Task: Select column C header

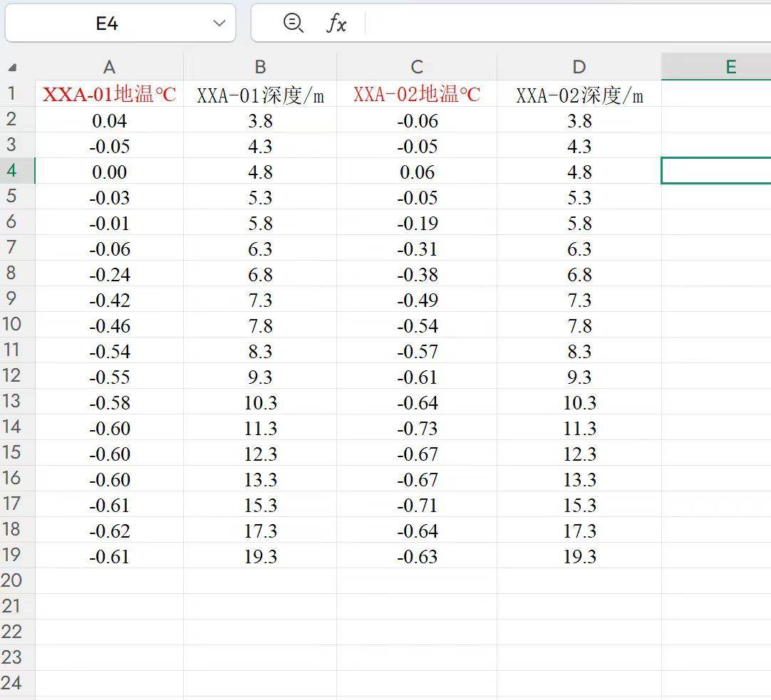Action: (417, 67)
